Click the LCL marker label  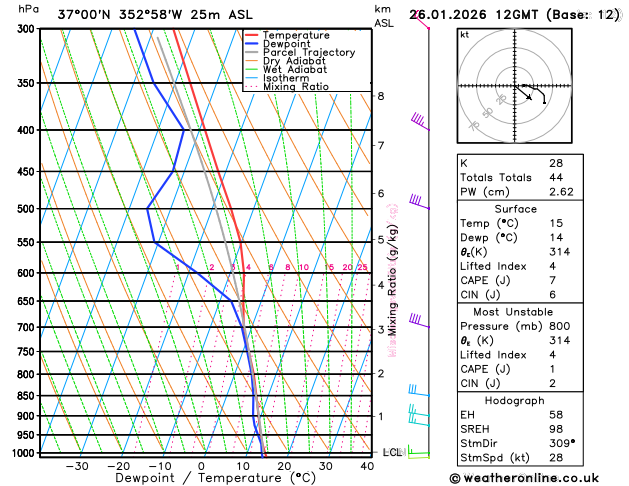tap(392, 452)
